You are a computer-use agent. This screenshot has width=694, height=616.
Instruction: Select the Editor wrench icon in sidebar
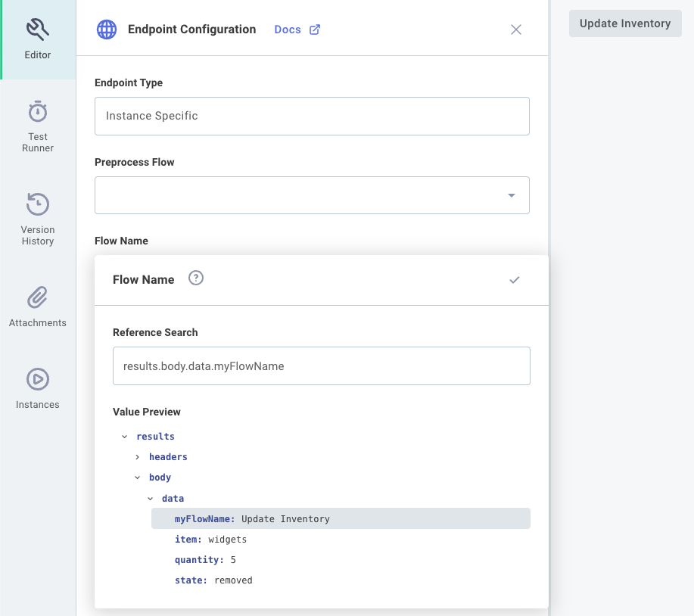tap(37, 30)
